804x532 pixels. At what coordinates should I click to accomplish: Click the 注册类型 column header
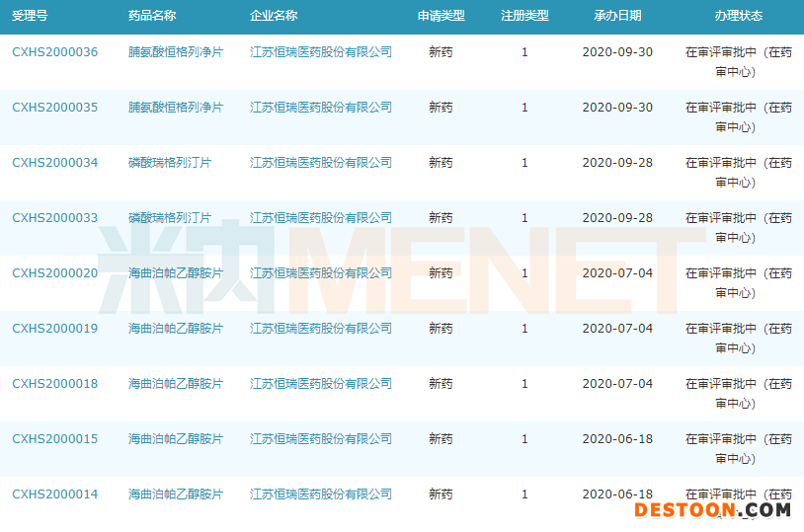pyautogui.click(x=524, y=16)
